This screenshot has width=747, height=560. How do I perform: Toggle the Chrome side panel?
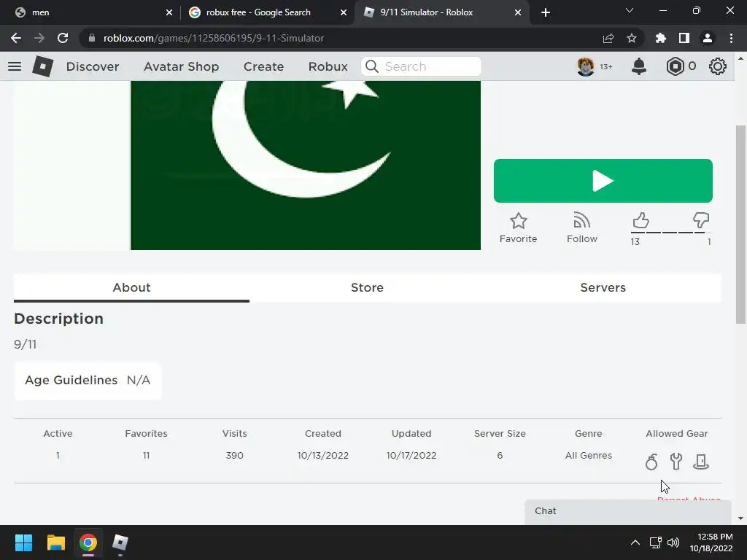pos(684,38)
